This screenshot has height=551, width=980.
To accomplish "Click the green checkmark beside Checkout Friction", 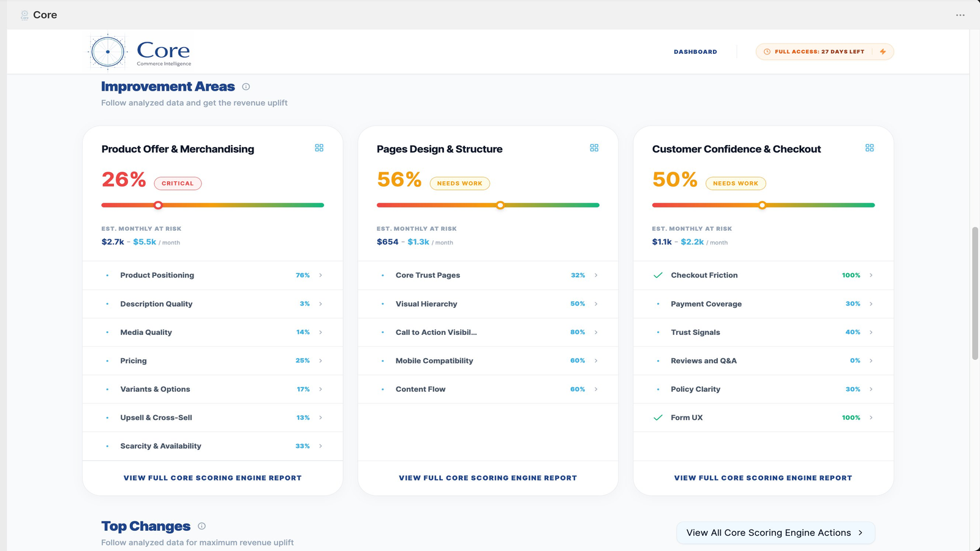I will (658, 275).
